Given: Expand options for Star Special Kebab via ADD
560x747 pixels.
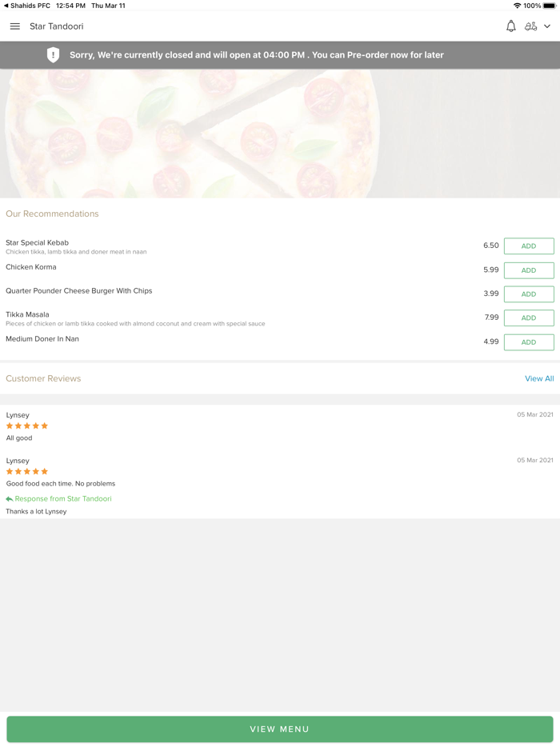Looking at the screenshot, I should 529,246.
